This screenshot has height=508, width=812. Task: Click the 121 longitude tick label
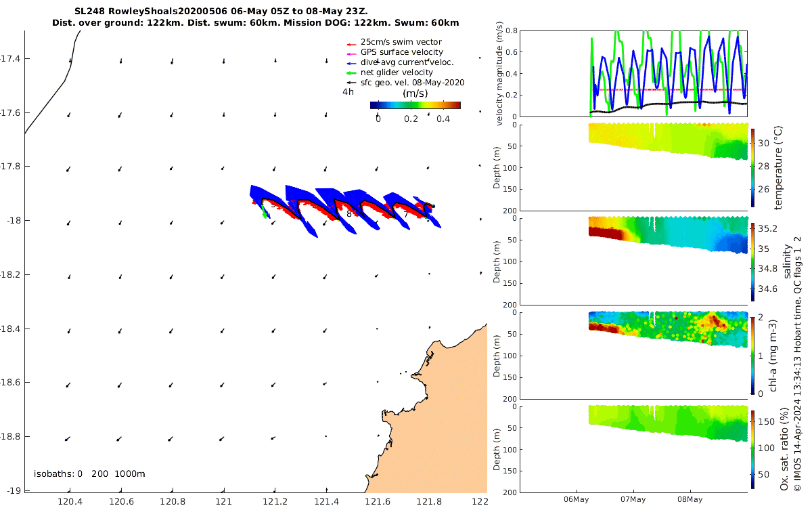point(223,501)
